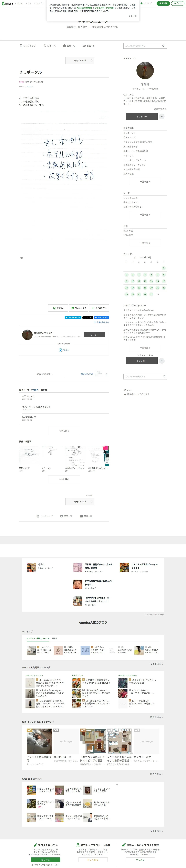This screenshot has width=186, height=868.
Task: Click the リブログする button
Action: 99,308
